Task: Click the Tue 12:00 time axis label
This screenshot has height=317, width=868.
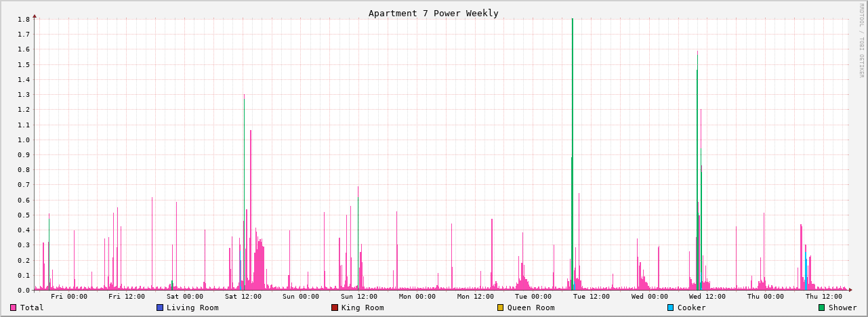Action: (x=591, y=297)
